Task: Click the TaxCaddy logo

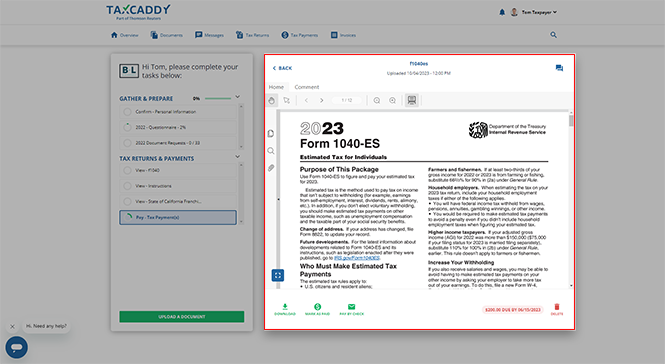Action: [x=138, y=12]
